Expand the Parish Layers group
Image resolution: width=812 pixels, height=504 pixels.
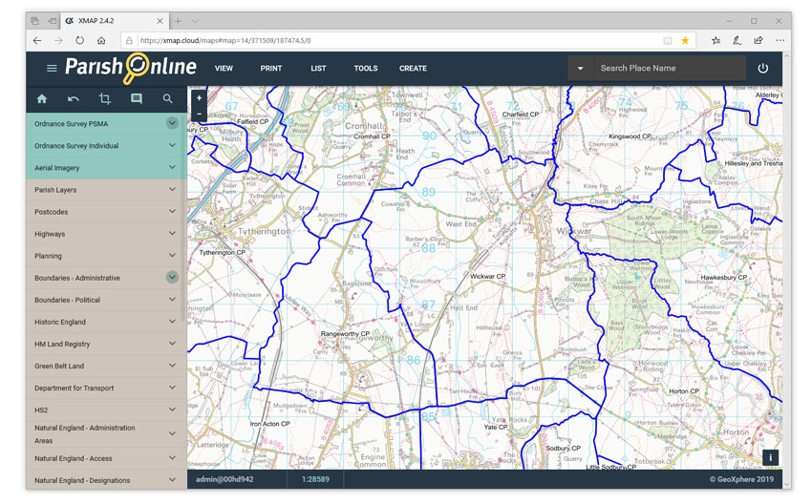click(x=172, y=189)
